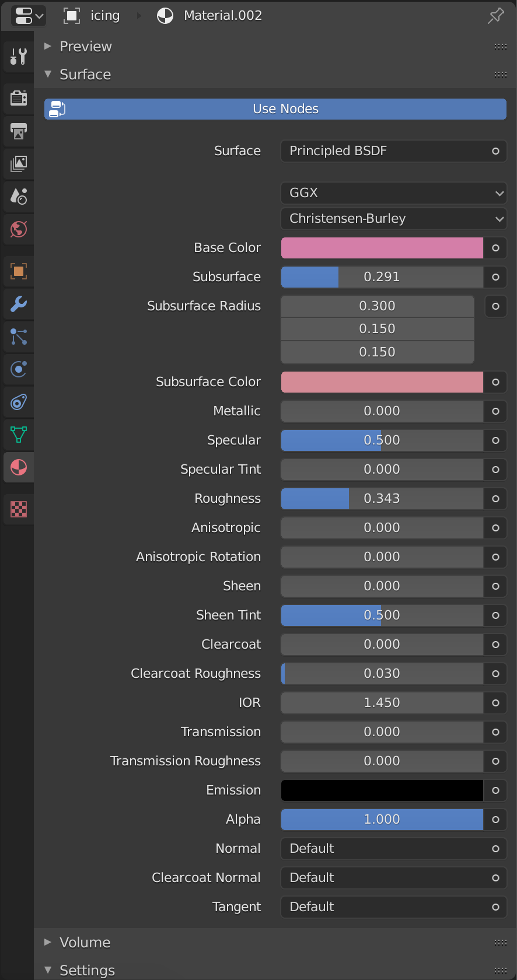The width and height of the screenshot is (517, 980).
Task: Open the GGX distribution dropdown
Action: (x=394, y=193)
